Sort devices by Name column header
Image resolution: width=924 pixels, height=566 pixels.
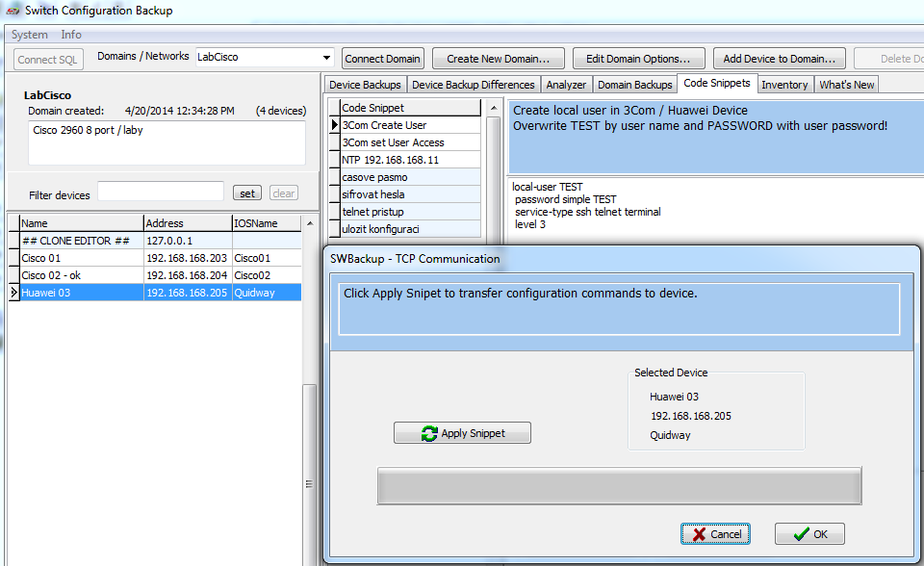[81, 223]
